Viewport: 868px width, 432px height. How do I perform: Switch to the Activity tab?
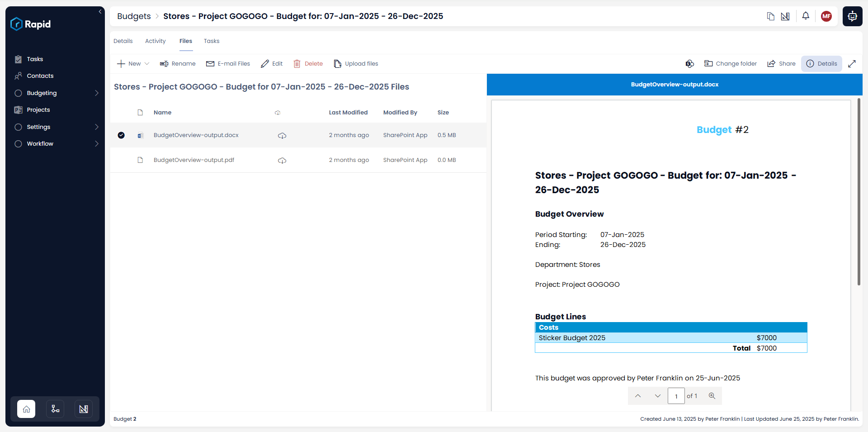pos(156,41)
